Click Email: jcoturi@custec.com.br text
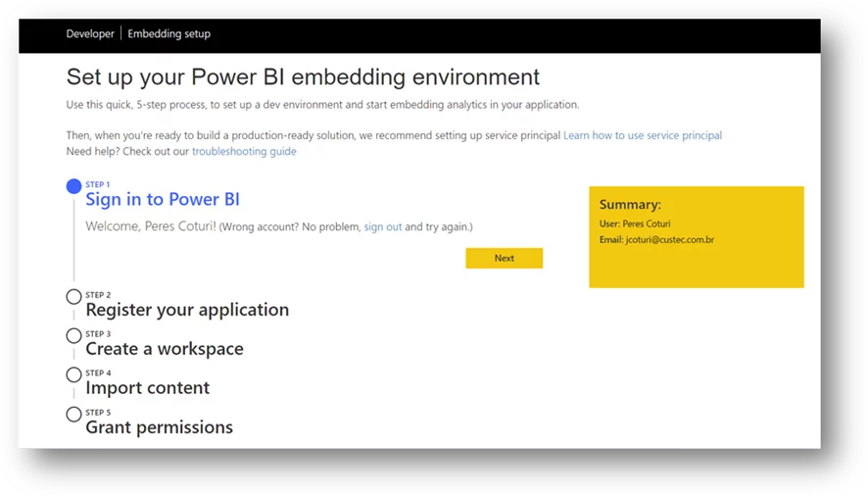Viewport: 868px width, 496px height. (x=656, y=240)
